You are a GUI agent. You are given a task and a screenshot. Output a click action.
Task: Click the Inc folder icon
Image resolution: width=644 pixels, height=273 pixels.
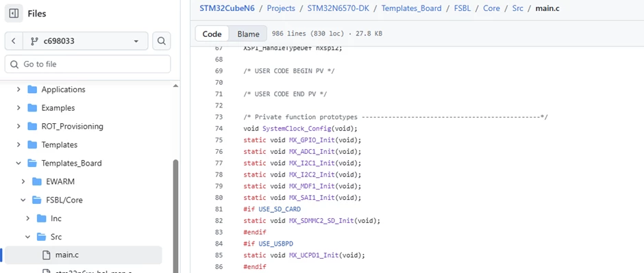(x=42, y=218)
